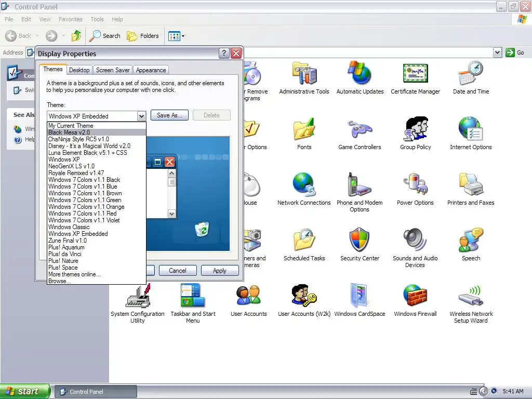Select More themes online... entry

(97, 274)
